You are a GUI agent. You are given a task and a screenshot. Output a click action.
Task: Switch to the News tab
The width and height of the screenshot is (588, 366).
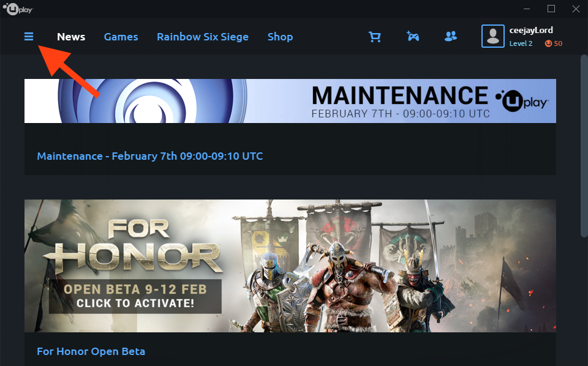coord(71,37)
